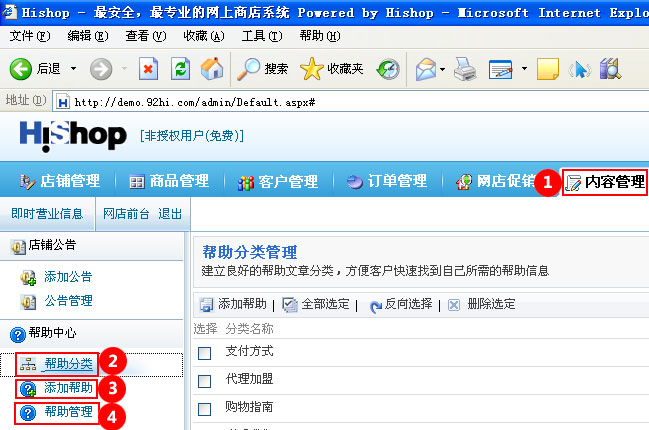Click the 删除选定 X icon
The height and width of the screenshot is (430, 649).
(x=454, y=305)
